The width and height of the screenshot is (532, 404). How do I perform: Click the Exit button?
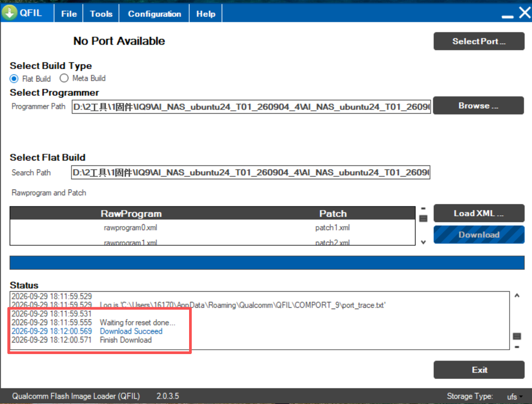point(479,369)
